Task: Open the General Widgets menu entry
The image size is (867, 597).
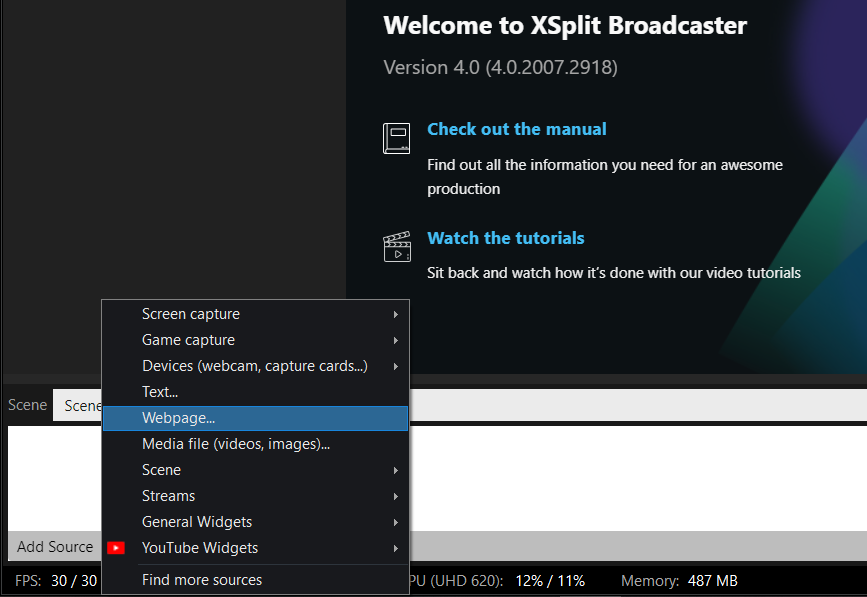Action: point(197,522)
